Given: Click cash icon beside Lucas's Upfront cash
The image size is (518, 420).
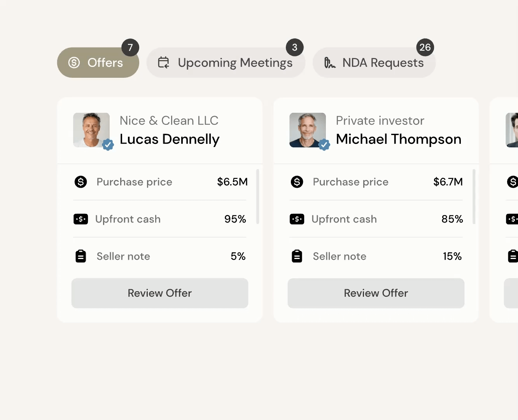Looking at the screenshot, I should 80,219.
